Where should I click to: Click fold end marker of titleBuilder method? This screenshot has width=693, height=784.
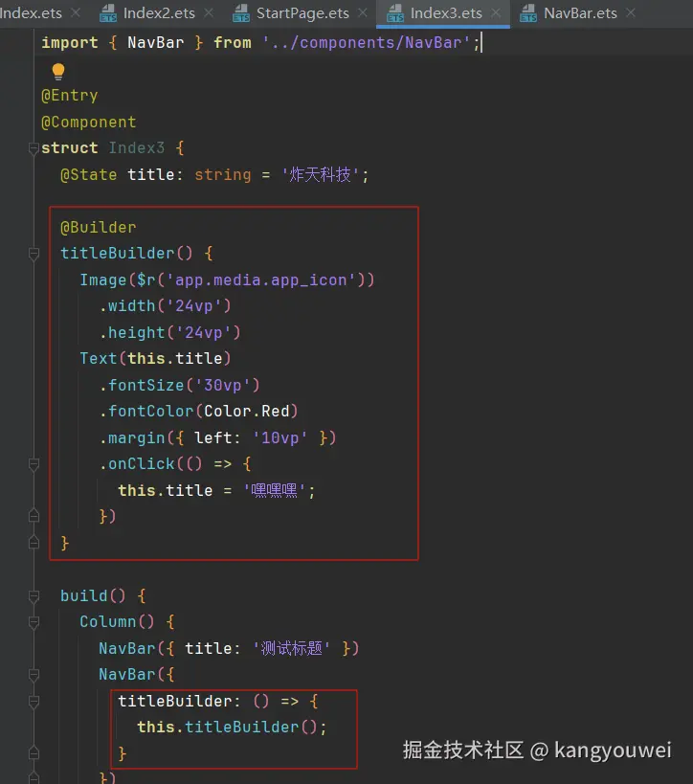[34, 543]
